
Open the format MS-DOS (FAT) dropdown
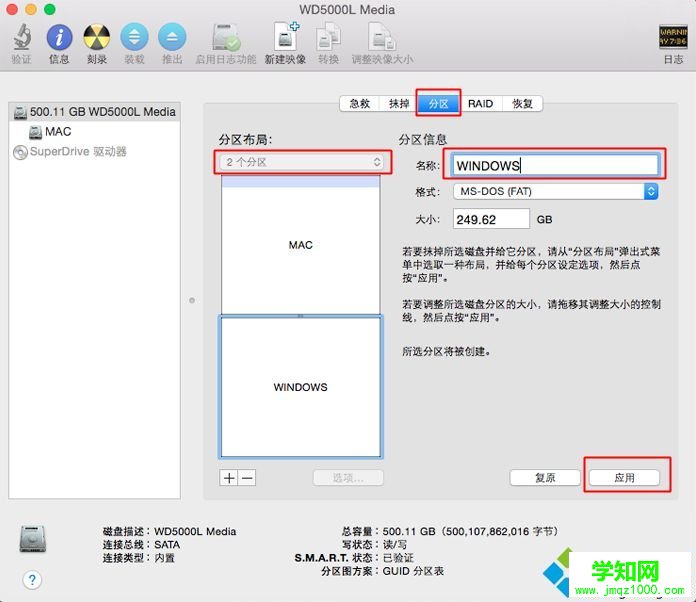click(556, 191)
